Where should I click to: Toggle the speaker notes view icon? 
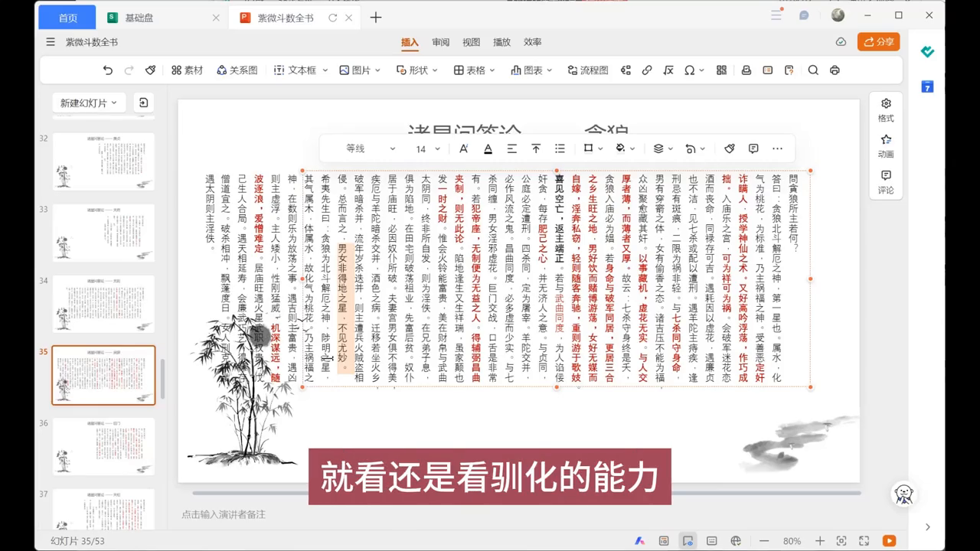(x=712, y=541)
